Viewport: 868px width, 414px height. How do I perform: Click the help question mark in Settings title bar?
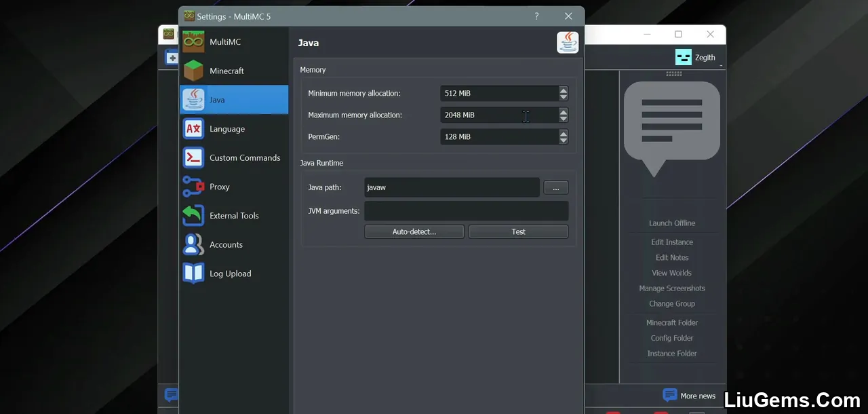[x=536, y=16]
